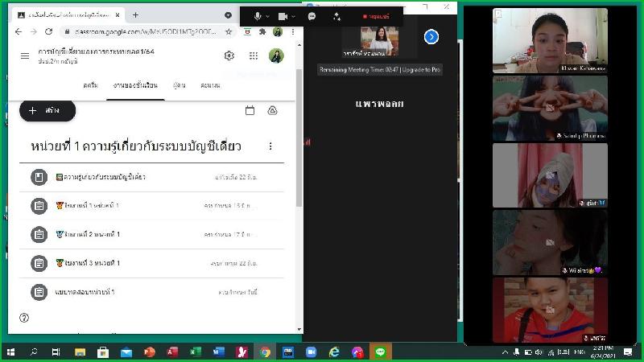This screenshot has height=362, width=644.
Task: Open Classroom settings gear
Action: 229,56
